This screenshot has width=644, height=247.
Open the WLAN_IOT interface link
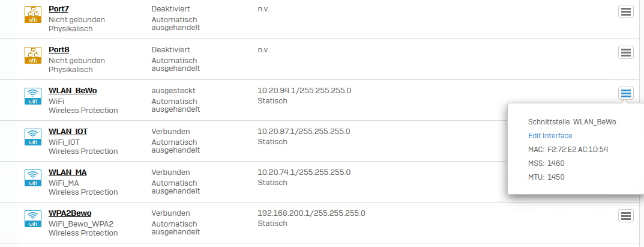68,132
